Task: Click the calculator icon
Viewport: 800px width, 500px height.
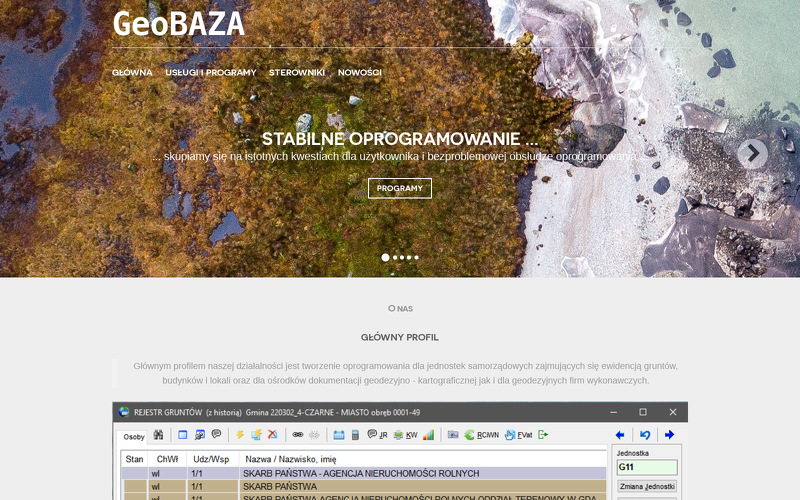Action: tap(356, 435)
